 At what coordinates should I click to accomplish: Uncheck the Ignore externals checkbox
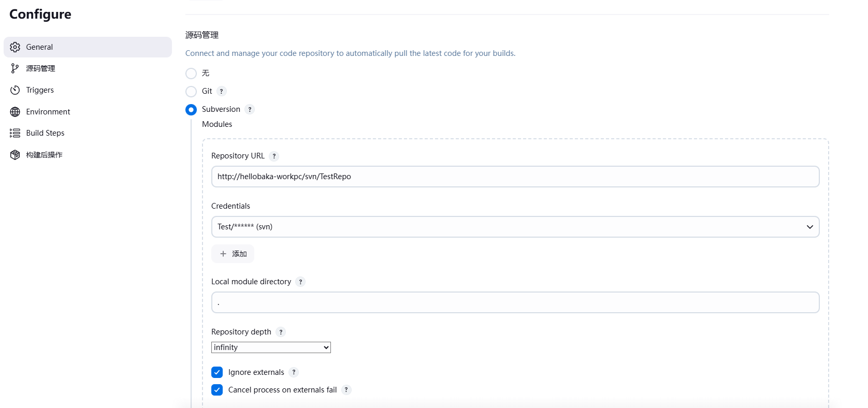click(x=217, y=372)
